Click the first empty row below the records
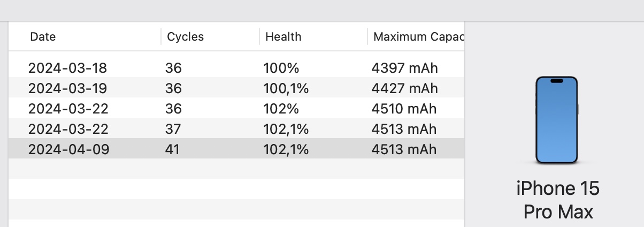The image size is (644, 227). 236,169
